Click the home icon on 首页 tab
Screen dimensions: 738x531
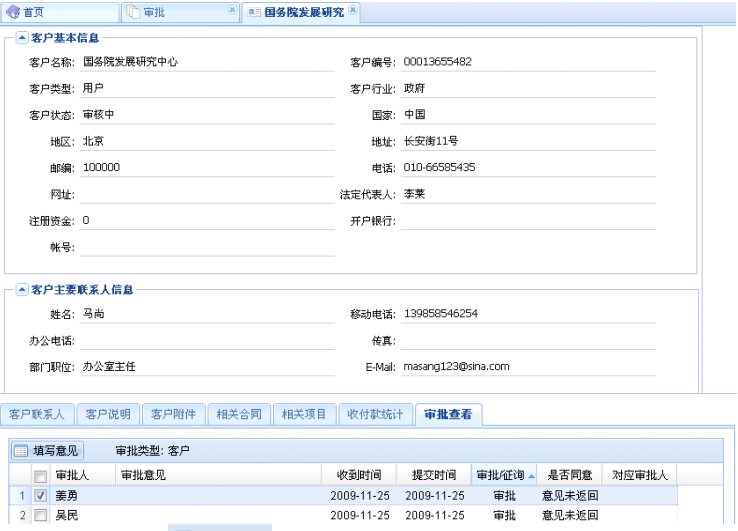click(13, 12)
